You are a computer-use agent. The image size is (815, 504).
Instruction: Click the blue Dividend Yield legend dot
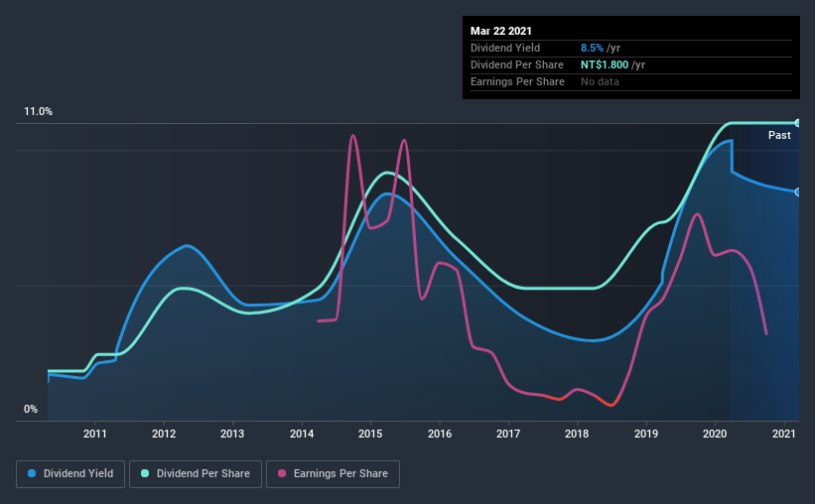(x=32, y=473)
